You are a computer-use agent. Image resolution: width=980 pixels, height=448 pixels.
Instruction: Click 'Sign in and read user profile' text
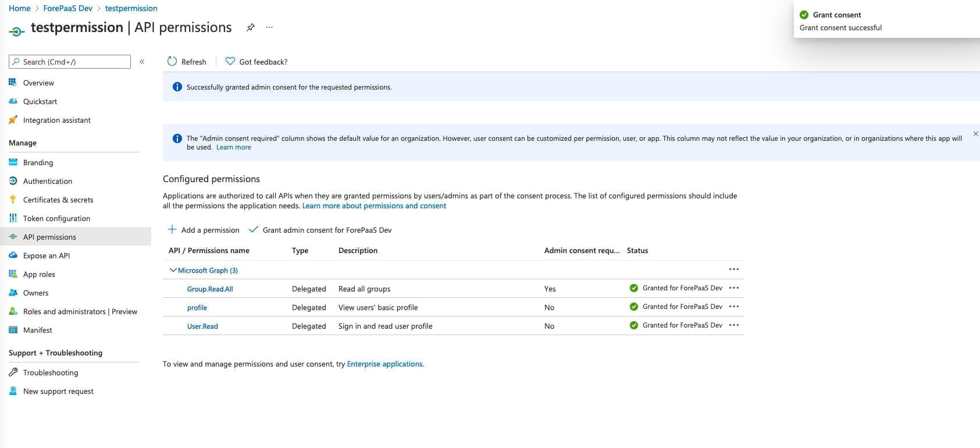[386, 326]
